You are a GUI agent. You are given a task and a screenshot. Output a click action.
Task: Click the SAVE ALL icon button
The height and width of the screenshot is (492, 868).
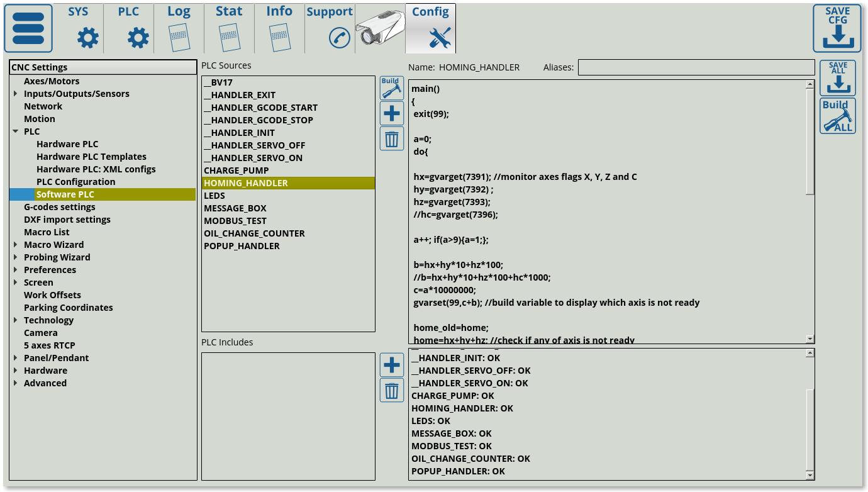tap(837, 78)
